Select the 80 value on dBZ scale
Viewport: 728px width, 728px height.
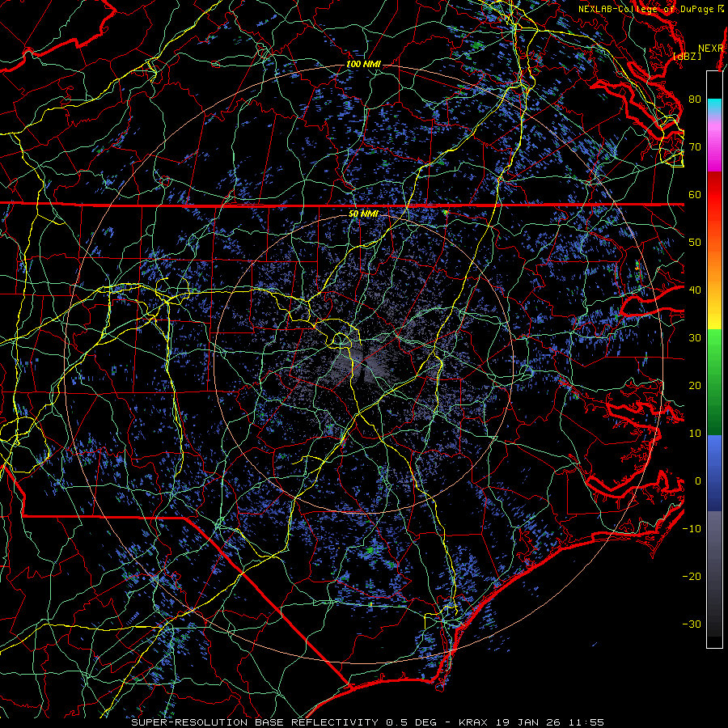point(695,99)
